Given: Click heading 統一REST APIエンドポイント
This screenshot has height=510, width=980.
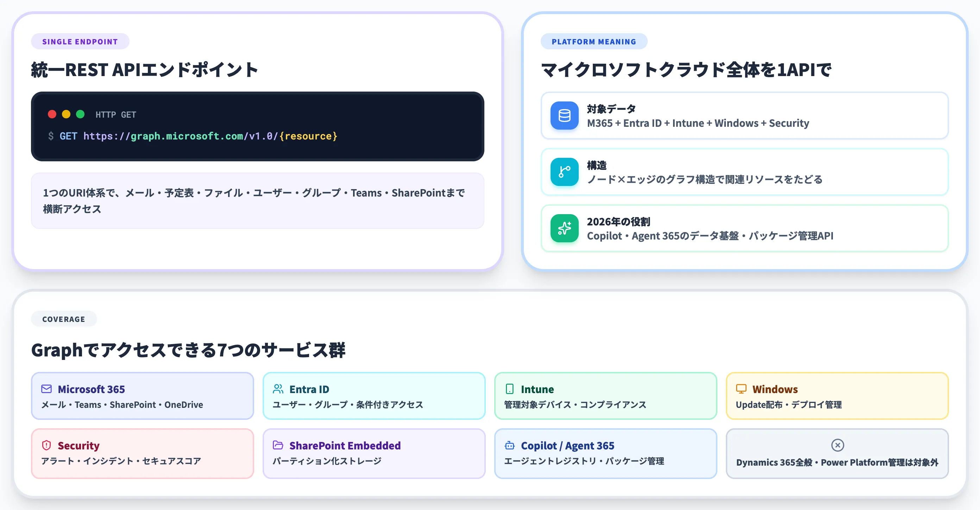Looking at the screenshot, I should click(145, 70).
